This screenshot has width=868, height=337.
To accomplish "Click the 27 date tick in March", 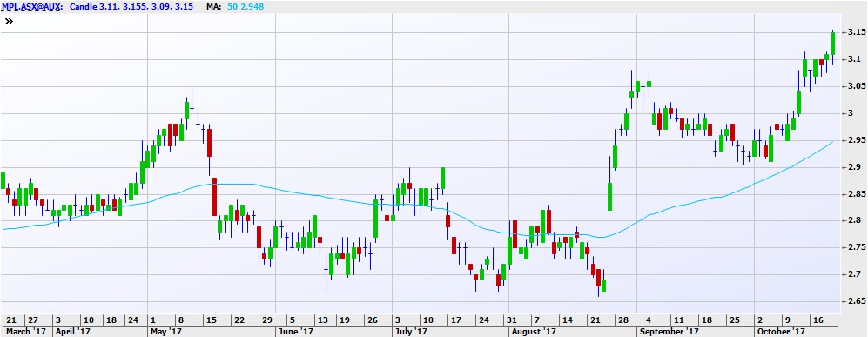I will point(33,320).
